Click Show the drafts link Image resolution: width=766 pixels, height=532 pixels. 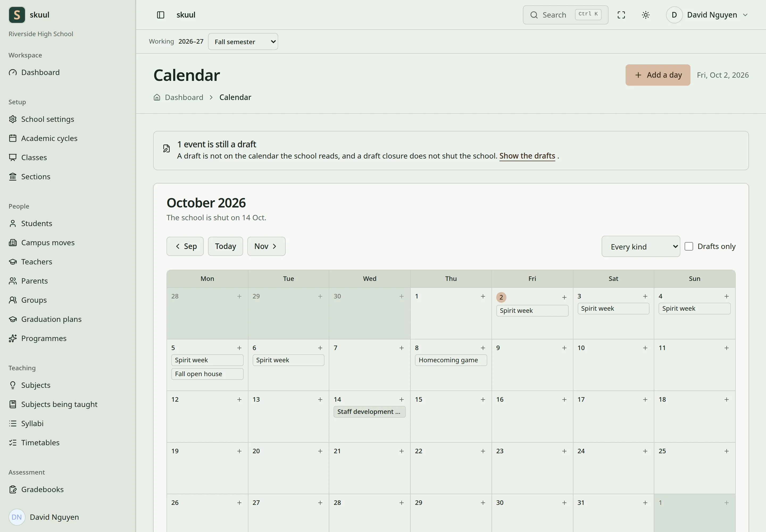coord(527,156)
